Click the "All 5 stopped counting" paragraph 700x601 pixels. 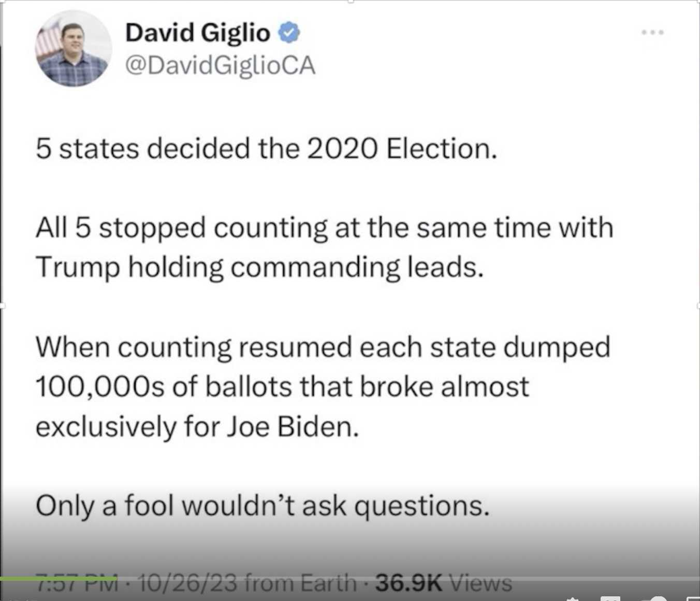(x=324, y=247)
